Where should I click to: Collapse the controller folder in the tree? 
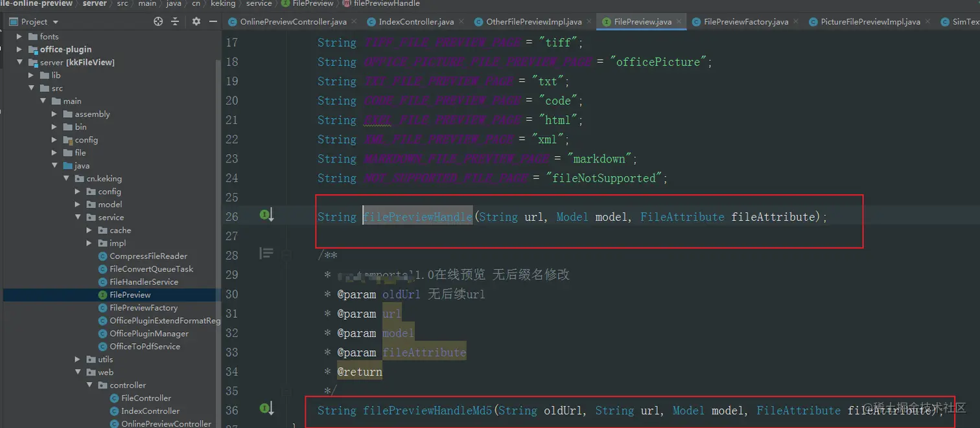click(x=91, y=385)
